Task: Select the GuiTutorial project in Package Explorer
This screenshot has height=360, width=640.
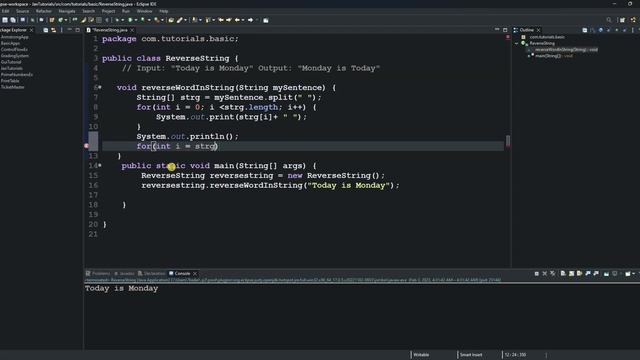Action: click(11, 62)
